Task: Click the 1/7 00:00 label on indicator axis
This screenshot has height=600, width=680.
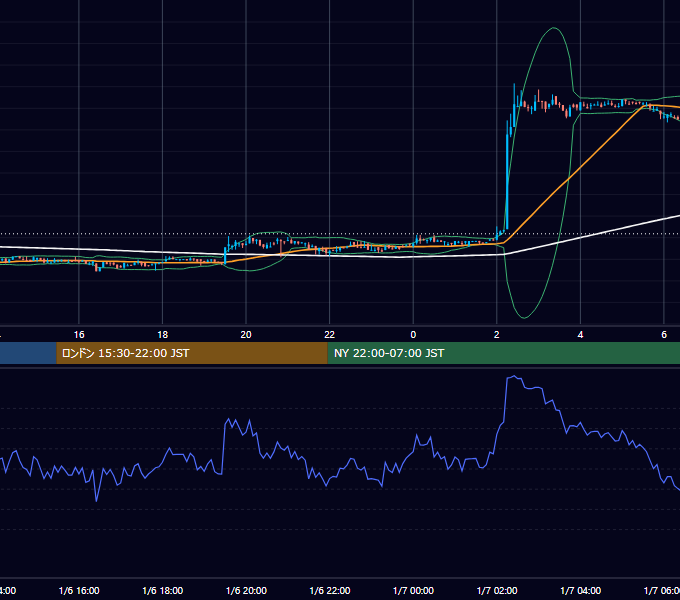Action: [x=413, y=591]
